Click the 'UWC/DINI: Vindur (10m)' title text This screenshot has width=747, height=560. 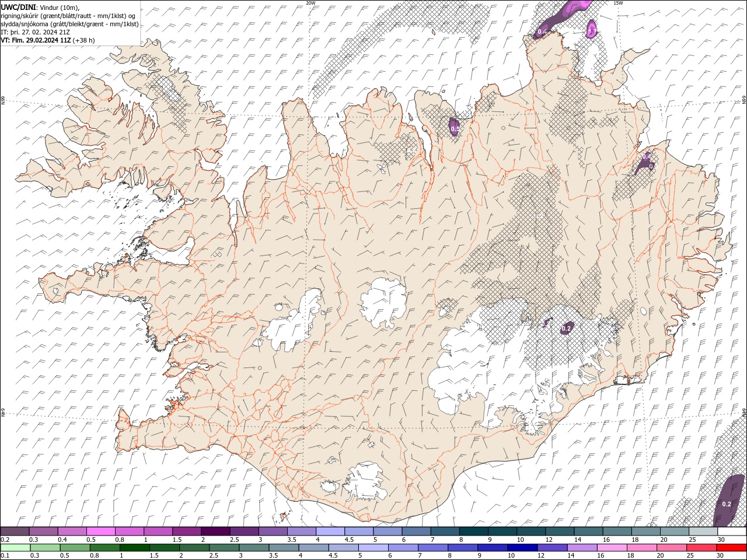[x=40, y=7]
